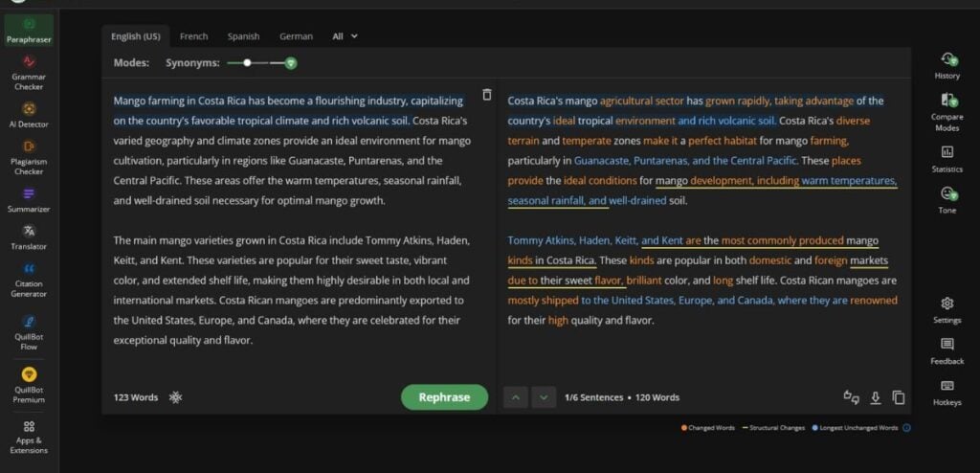Open Grammar Checker from sidebar
The height and width of the screenshot is (473, 980).
(29, 73)
